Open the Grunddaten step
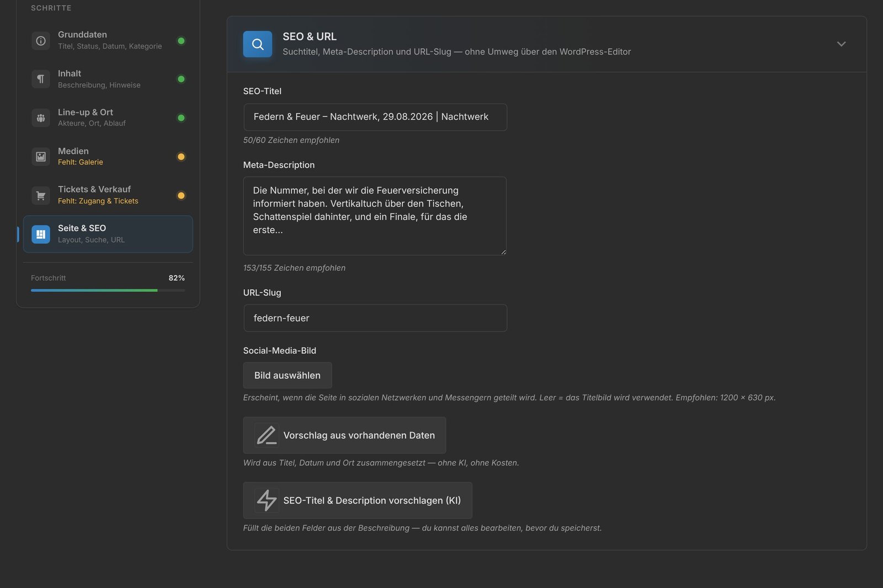 108,40
